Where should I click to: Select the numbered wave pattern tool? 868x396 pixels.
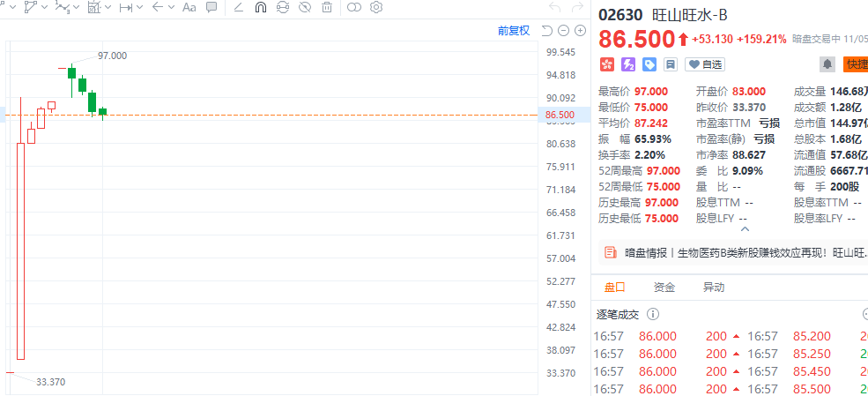[x=63, y=7]
